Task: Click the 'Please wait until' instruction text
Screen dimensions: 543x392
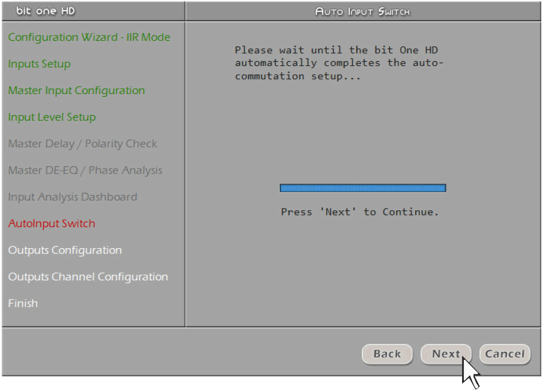Action: (x=339, y=63)
